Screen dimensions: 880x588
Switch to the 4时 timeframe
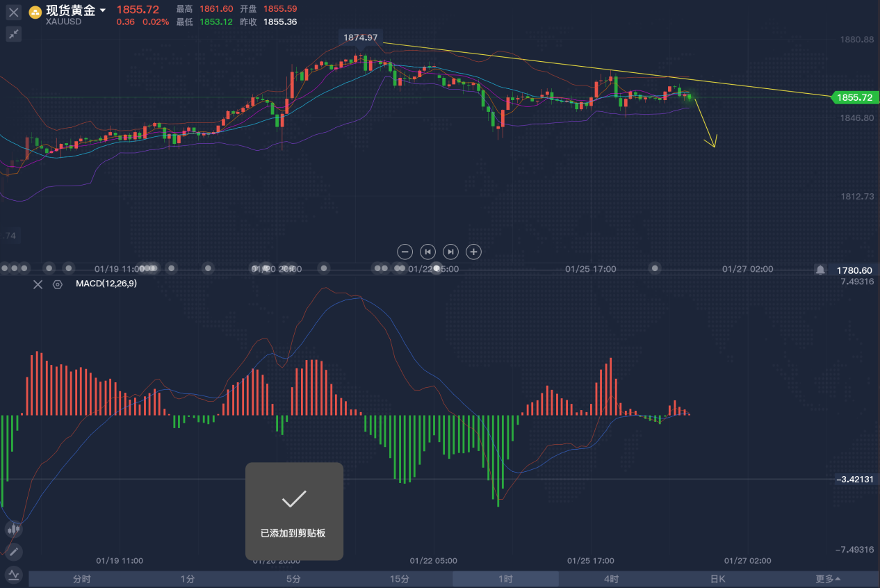[x=611, y=579]
